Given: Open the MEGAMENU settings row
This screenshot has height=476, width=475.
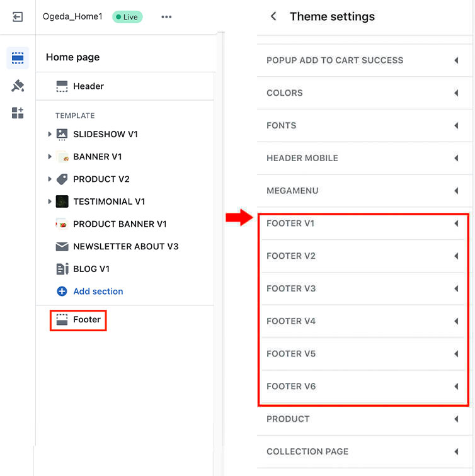Looking at the screenshot, I should click(363, 191).
